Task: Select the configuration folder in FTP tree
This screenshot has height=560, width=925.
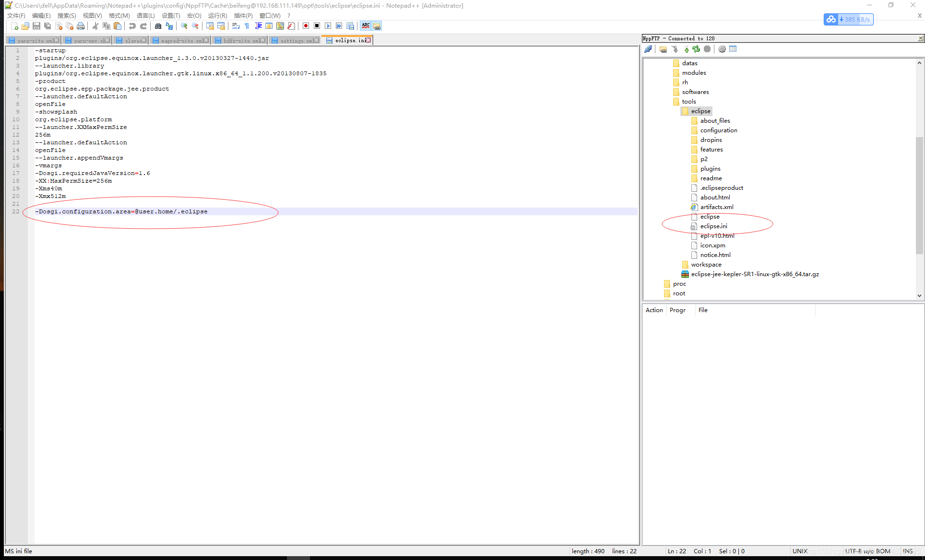Action: pyautogui.click(x=719, y=130)
